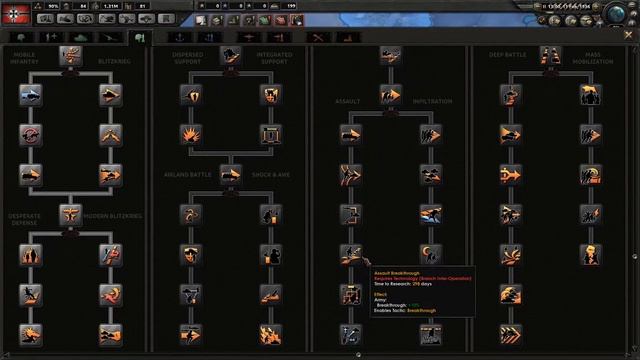Select last node in Modern Blitzkrieg branch

tap(111, 335)
